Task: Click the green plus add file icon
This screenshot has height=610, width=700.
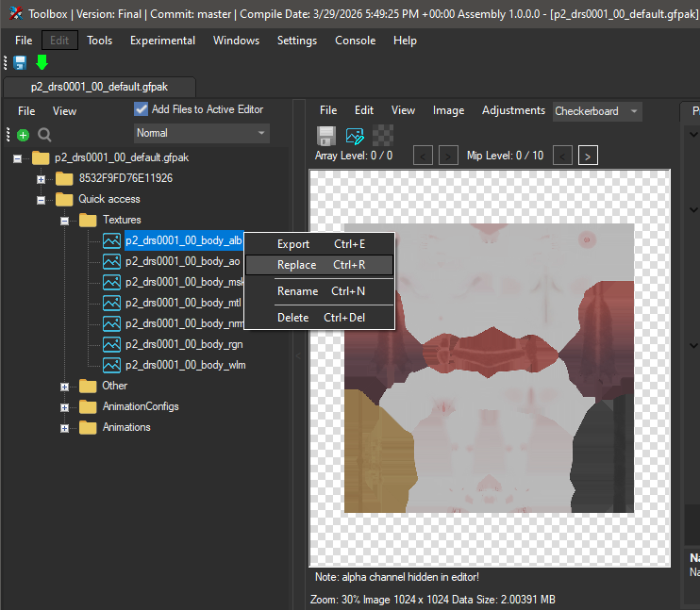Action: (23, 135)
